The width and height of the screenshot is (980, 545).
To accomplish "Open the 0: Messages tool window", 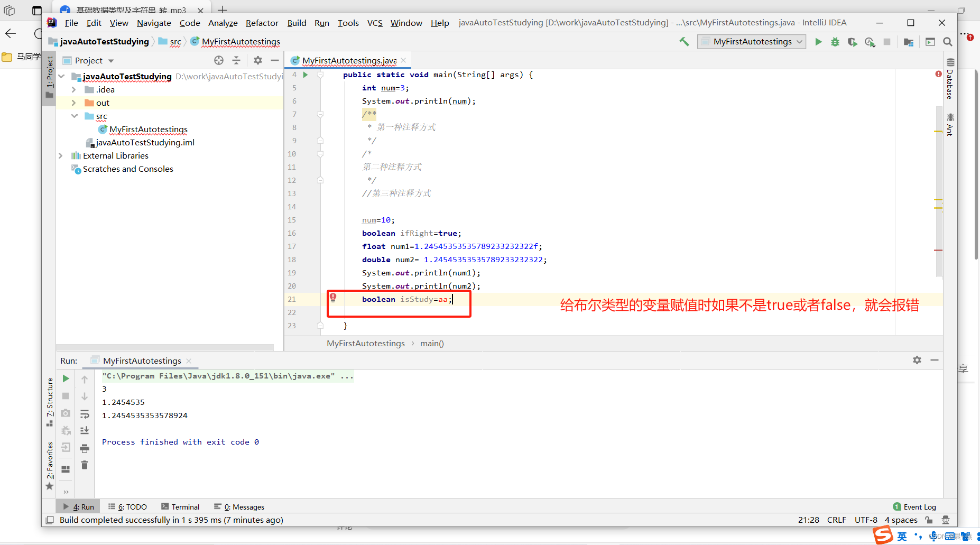I will coord(239,507).
